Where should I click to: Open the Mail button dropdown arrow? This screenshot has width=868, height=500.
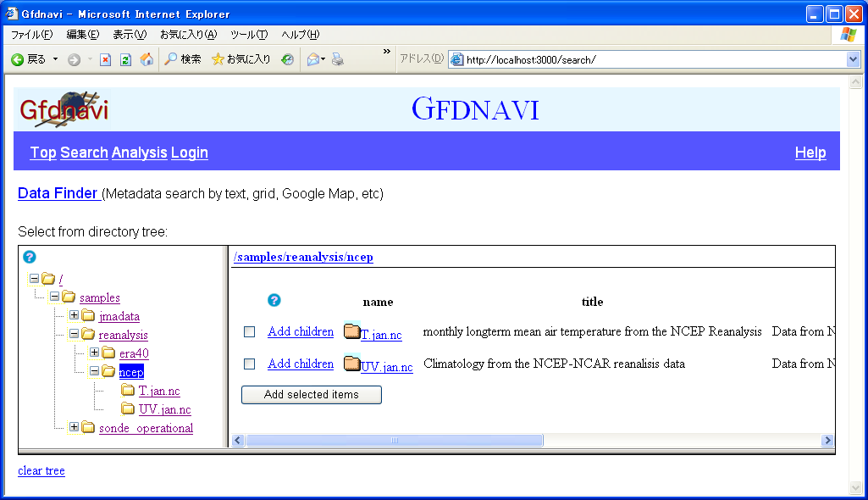pos(323,59)
